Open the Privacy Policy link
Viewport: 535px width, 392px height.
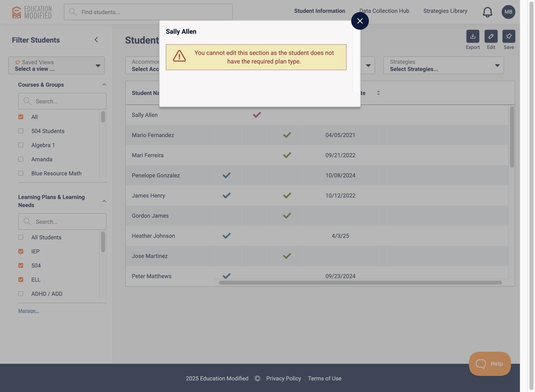[x=283, y=378]
